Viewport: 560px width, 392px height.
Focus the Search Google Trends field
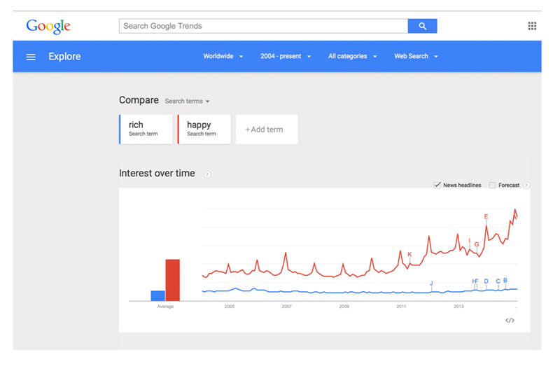(x=264, y=26)
